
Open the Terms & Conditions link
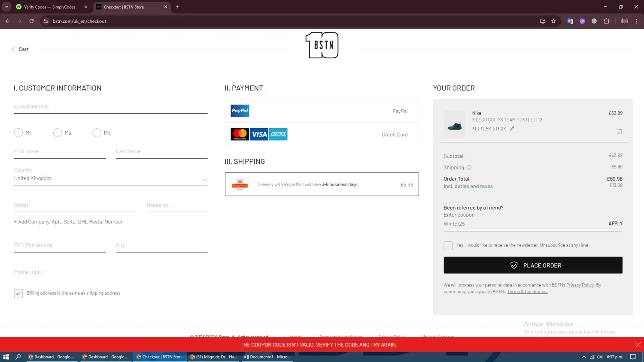(x=527, y=292)
